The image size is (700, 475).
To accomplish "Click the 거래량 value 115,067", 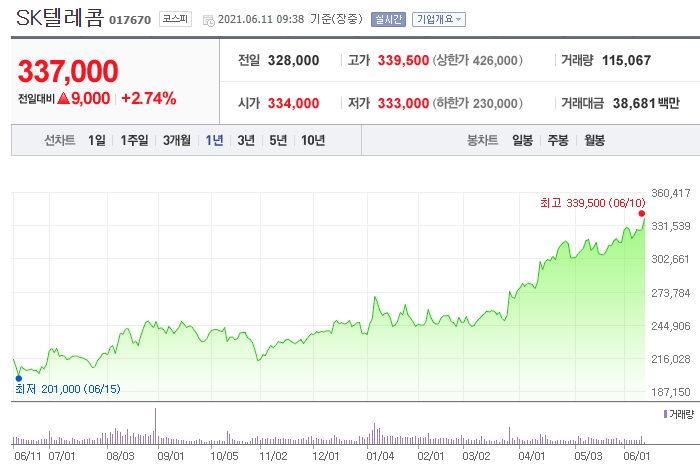I will point(626,60).
